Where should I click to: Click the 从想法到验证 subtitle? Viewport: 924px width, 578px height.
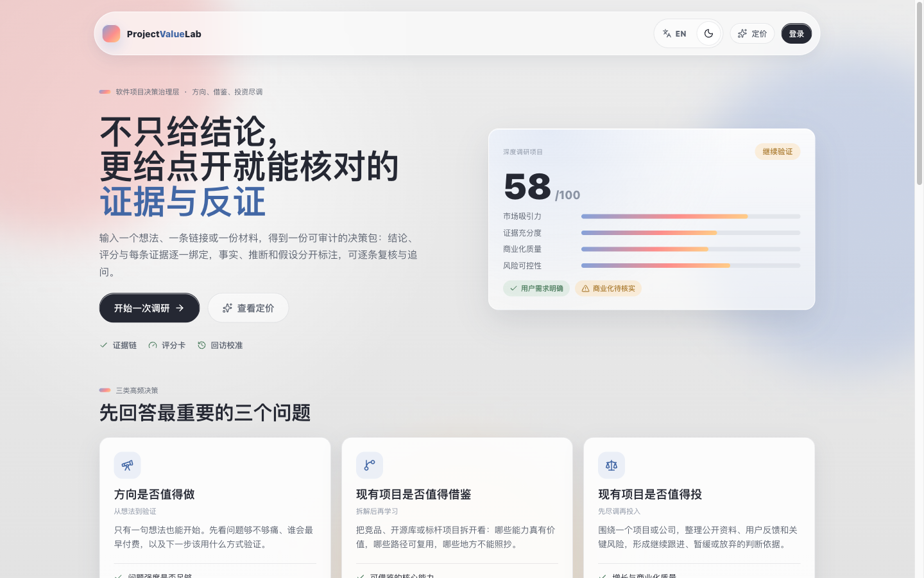(x=135, y=511)
